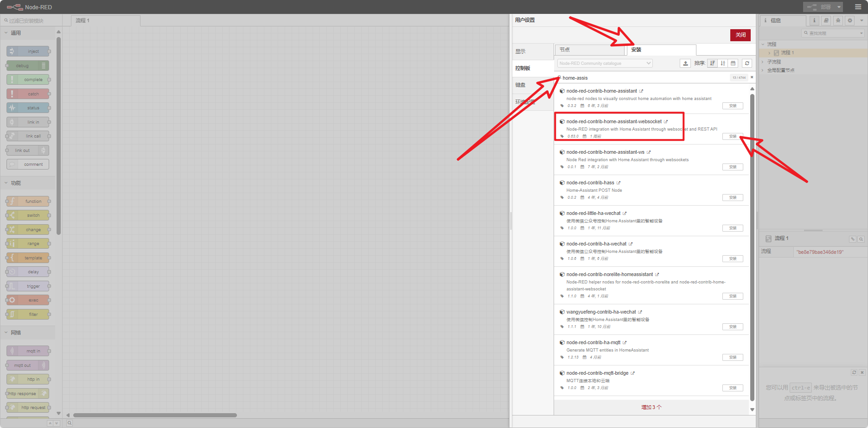Open external link for node-red-contrib-home-assistant-ws
The width and height of the screenshot is (868, 428).
(649, 152)
